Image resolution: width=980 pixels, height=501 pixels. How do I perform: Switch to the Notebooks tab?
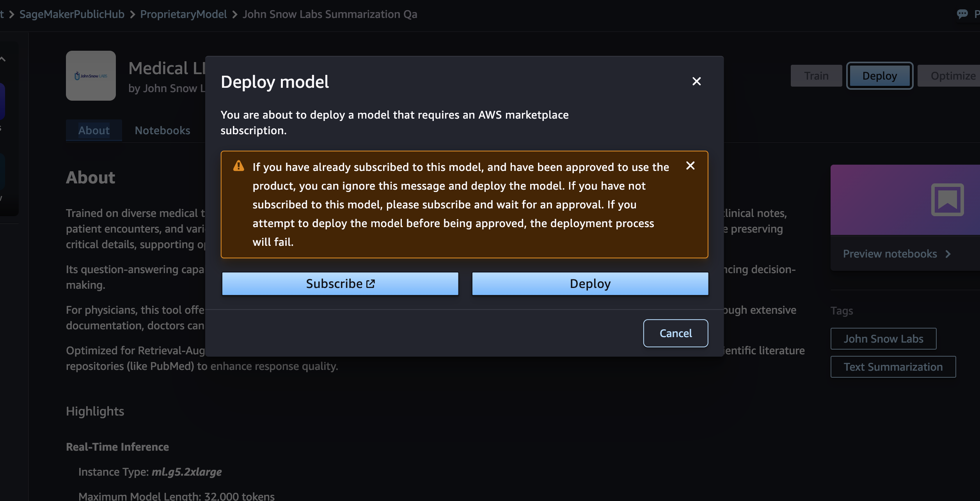pos(162,130)
